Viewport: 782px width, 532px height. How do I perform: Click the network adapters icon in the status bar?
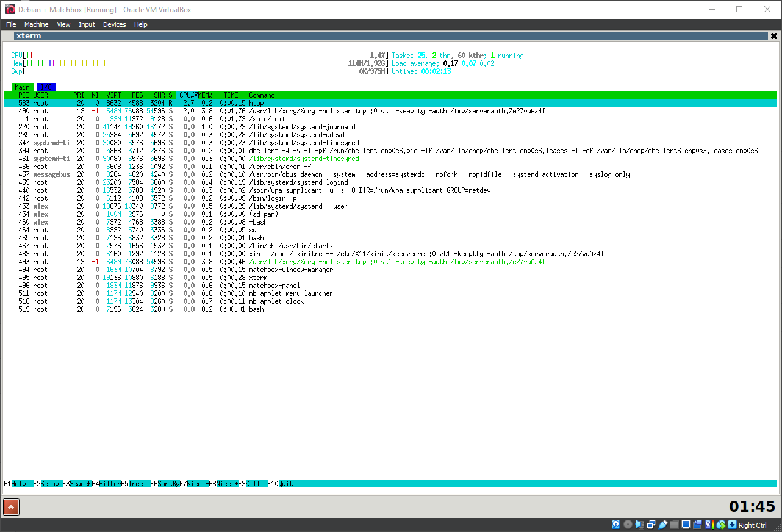[x=651, y=524]
